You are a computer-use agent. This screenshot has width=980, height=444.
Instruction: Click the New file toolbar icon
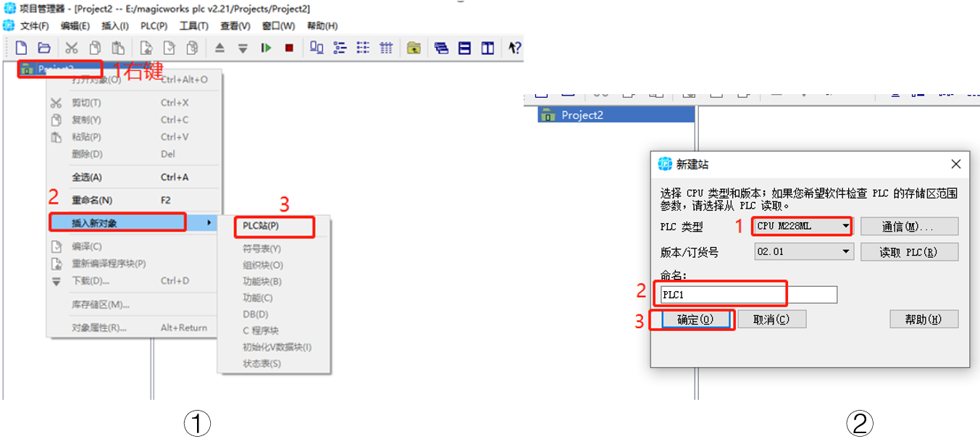[x=22, y=48]
